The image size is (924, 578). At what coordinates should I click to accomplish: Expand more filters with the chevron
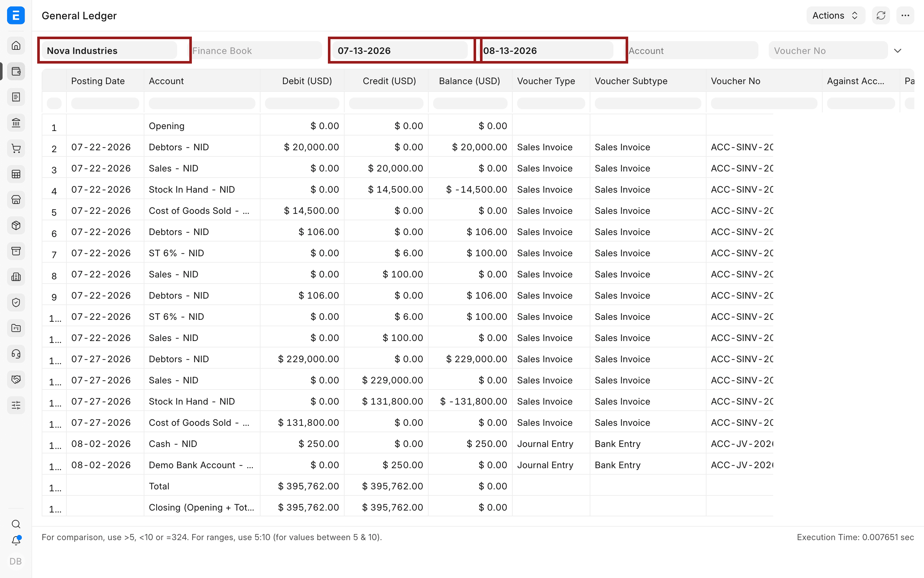[x=898, y=50]
